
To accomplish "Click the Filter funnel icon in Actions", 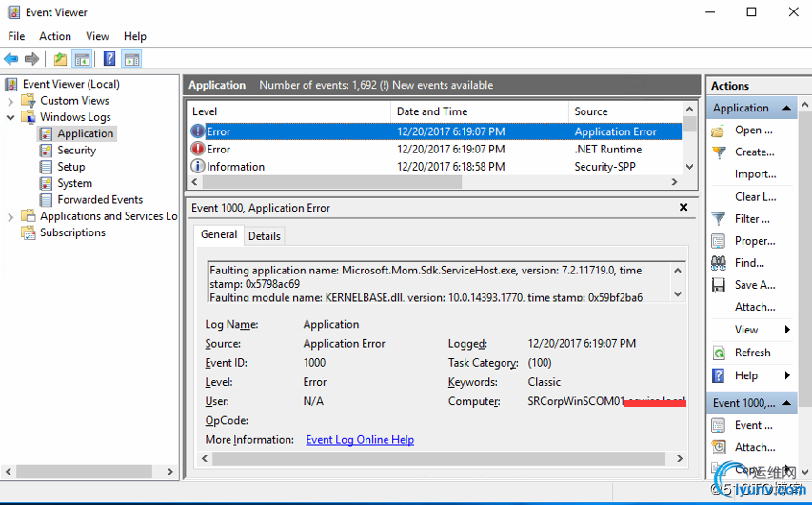I will pos(719,219).
